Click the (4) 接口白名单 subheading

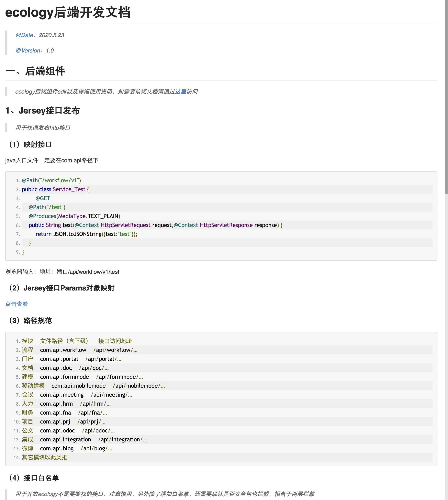pyautogui.click(x=34, y=478)
